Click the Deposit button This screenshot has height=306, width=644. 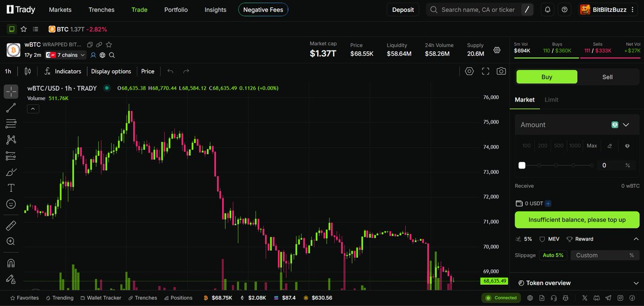click(403, 10)
